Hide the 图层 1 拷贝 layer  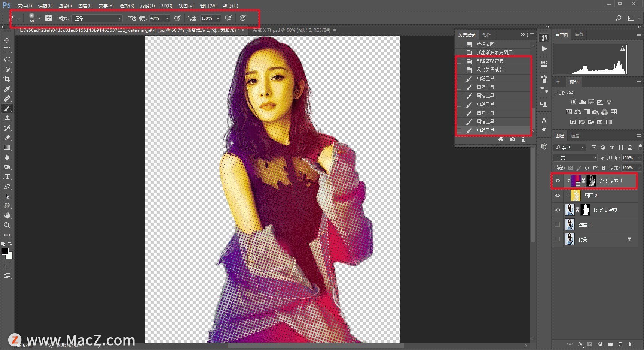(558, 210)
